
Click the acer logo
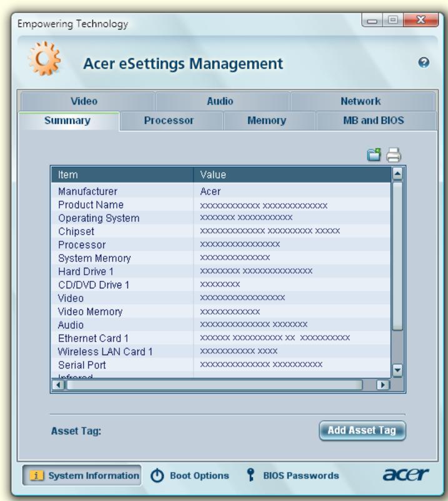point(406,474)
